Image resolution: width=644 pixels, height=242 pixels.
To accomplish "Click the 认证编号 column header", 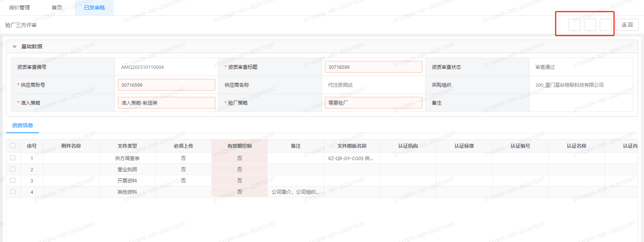I will coord(520,146).
